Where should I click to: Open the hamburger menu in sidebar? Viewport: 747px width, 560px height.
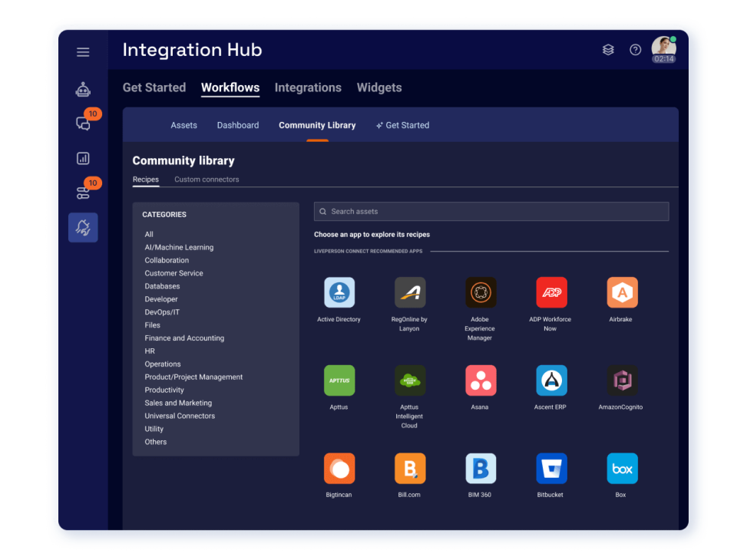83,52
